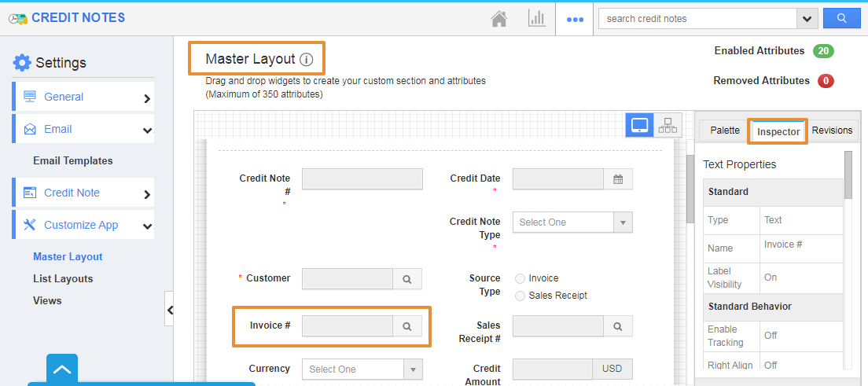The height and width of the screenshot is (386, 868).
Task: Click the search credit notes field
Action: point(697,19)
